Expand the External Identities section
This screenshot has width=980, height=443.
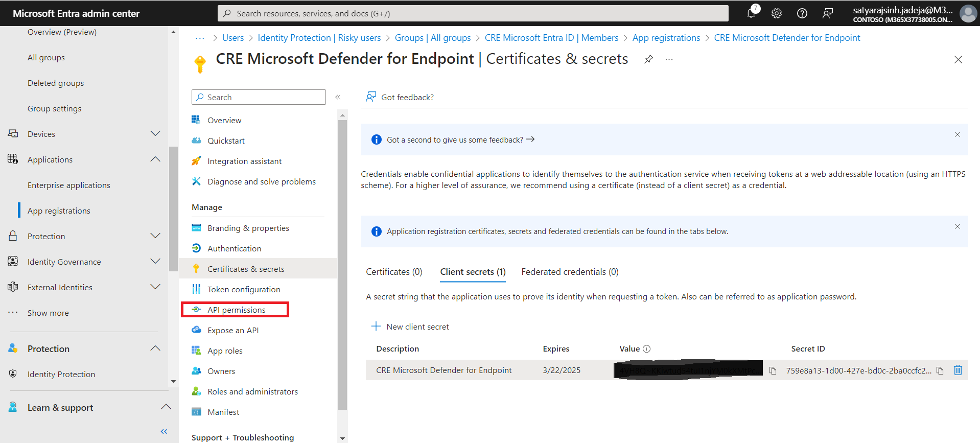click(155, 287)
